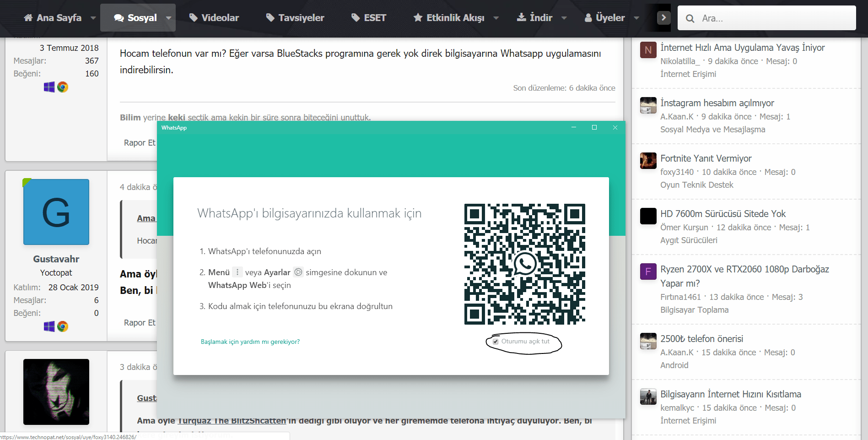Click the kemalkyc avatar icon
Screen dimensions: 868x440
tap(648, 397)
